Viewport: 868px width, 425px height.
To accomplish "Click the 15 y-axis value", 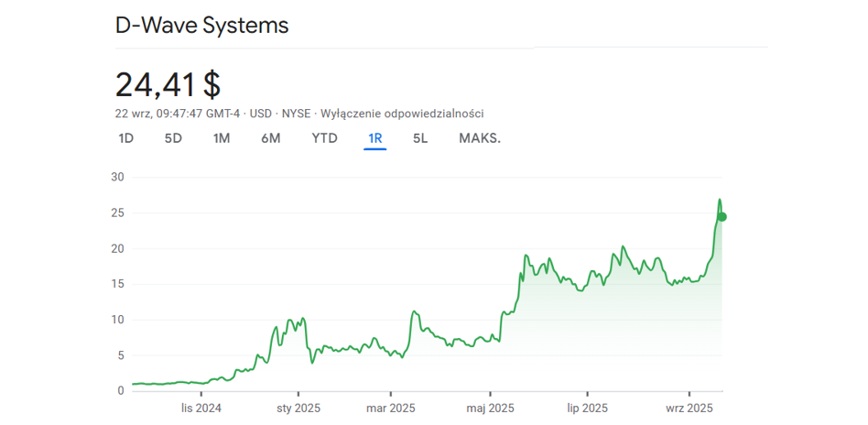I will (119, 284).
